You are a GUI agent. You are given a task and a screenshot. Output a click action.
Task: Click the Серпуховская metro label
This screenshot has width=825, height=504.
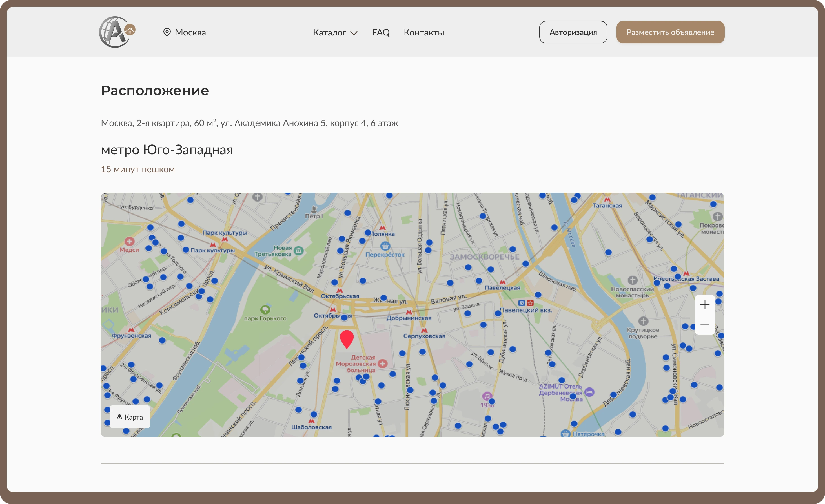tap(424, 336)
